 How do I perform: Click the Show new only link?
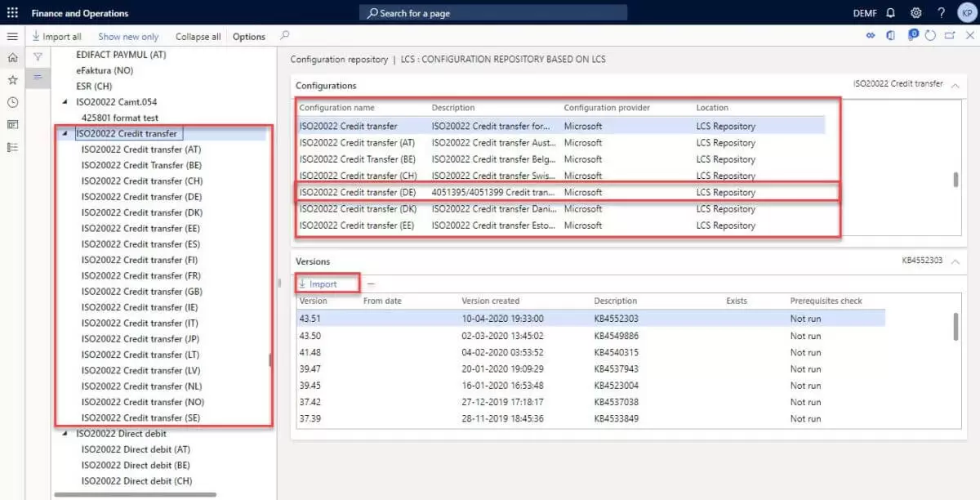pyautogui.click(x=128, y=36)
